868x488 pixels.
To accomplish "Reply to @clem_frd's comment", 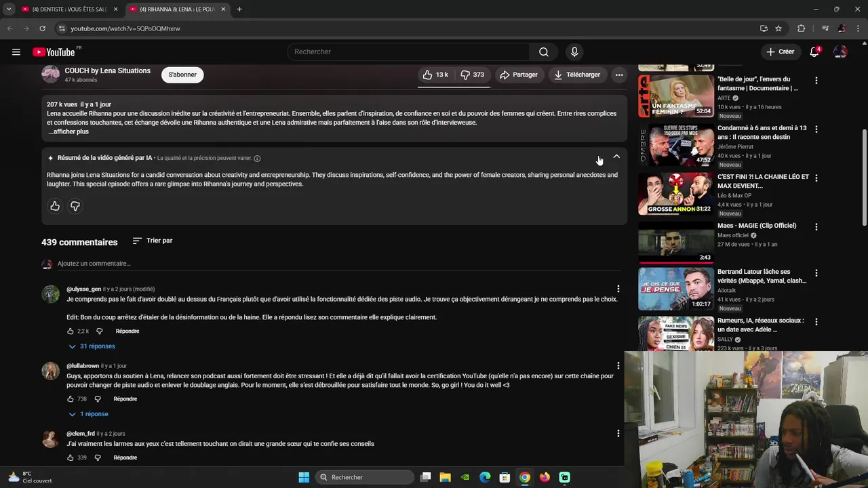I will coord(125,458).
